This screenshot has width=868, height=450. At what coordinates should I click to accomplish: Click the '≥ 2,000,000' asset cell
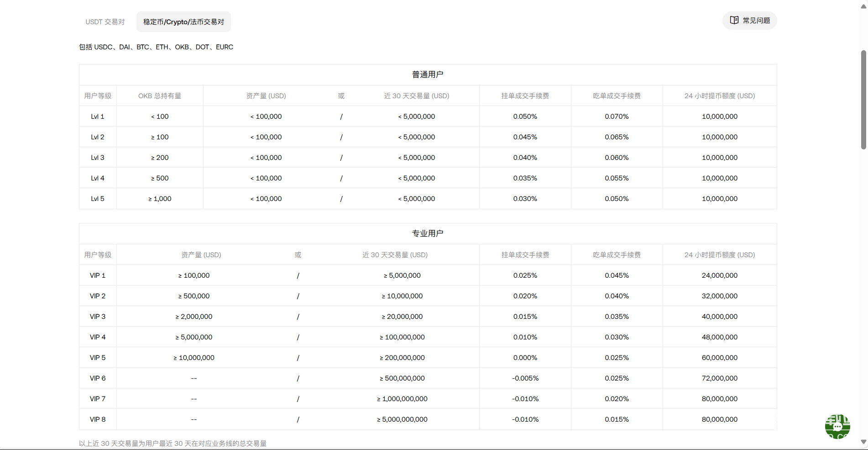194,317
